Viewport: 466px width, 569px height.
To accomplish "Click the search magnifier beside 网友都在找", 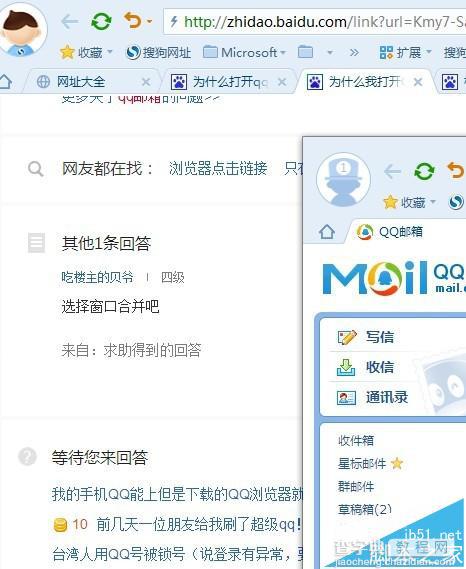I will [36, 169].
